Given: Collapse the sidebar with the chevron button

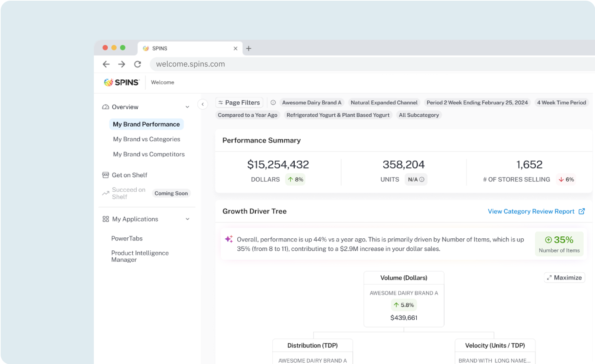Looking at the screenshot, I should tap(203, 104).
